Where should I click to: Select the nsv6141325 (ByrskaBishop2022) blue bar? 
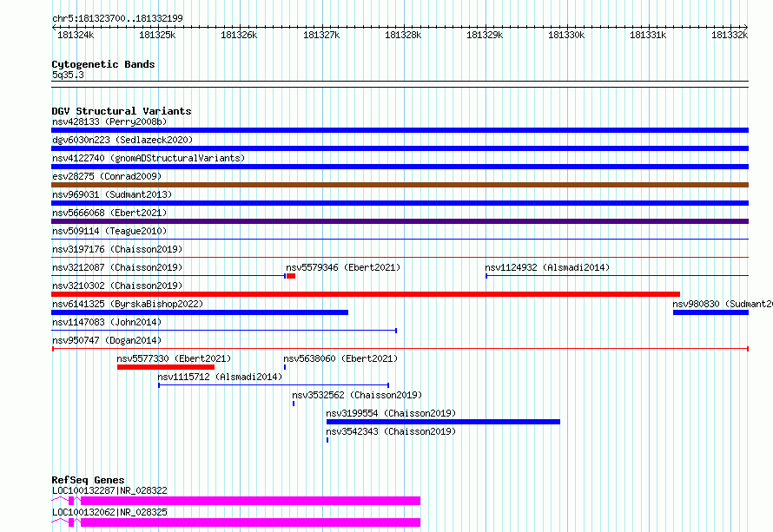point(200,312)
